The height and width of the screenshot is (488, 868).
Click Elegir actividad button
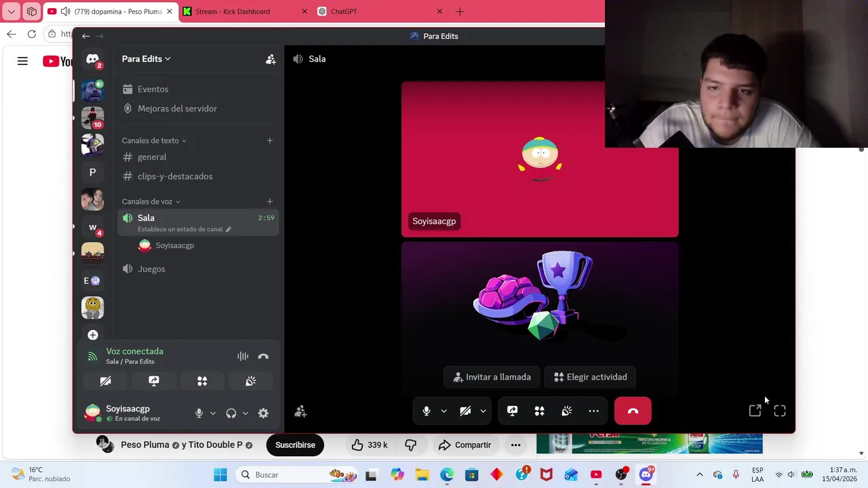[x=591, y=377]
